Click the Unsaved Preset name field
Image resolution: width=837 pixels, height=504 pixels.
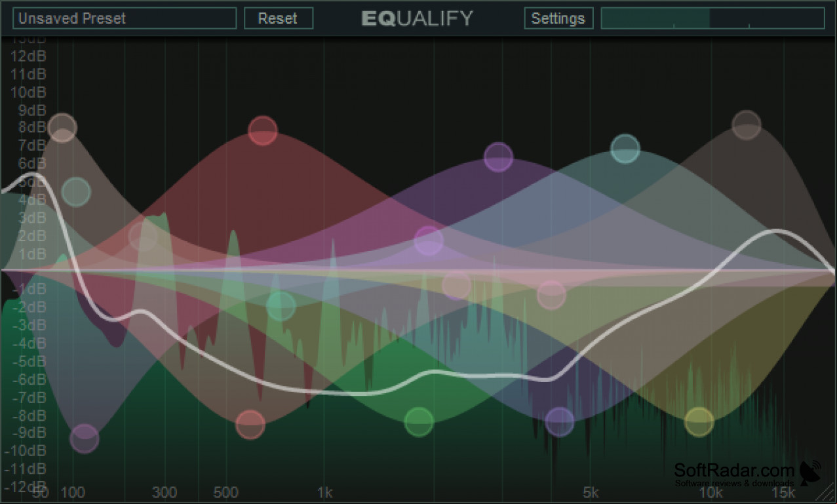click(124, 18)
